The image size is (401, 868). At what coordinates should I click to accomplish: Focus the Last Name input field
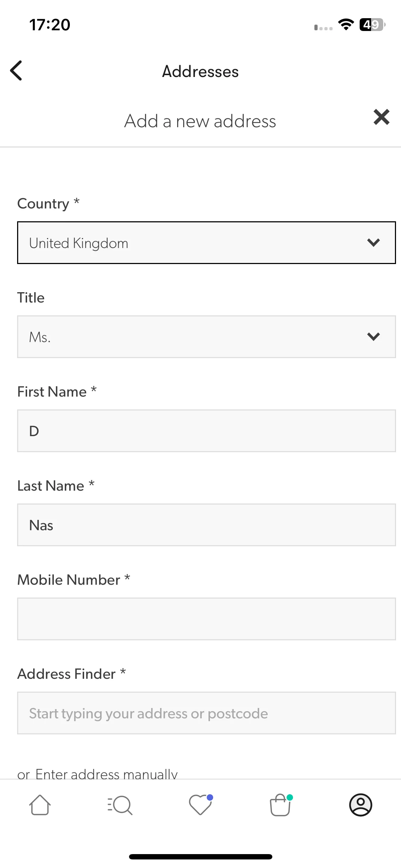[206, 525]
